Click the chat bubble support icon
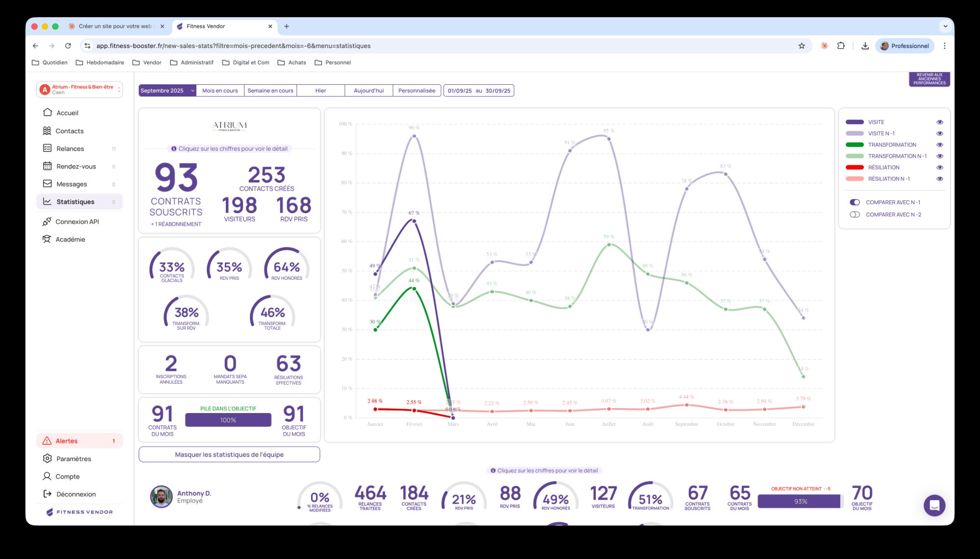Image resolution: width=980 pixels, height=559 pixels. click(935, 505)
